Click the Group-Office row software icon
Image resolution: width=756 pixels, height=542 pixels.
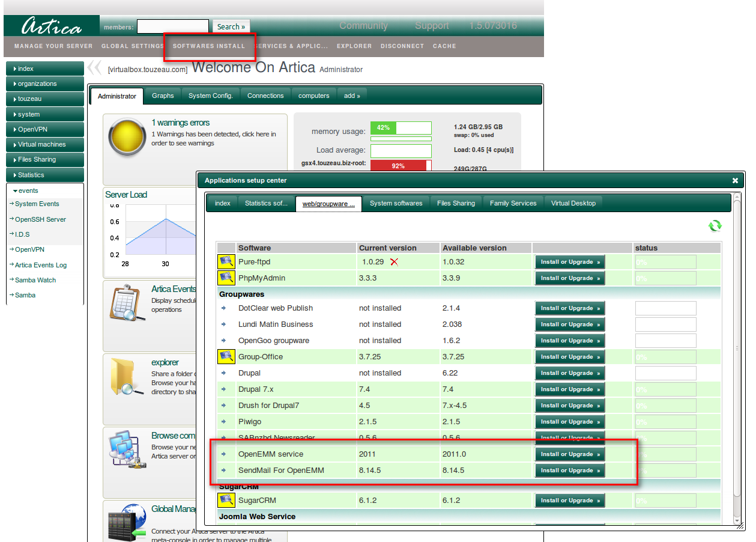226,357
